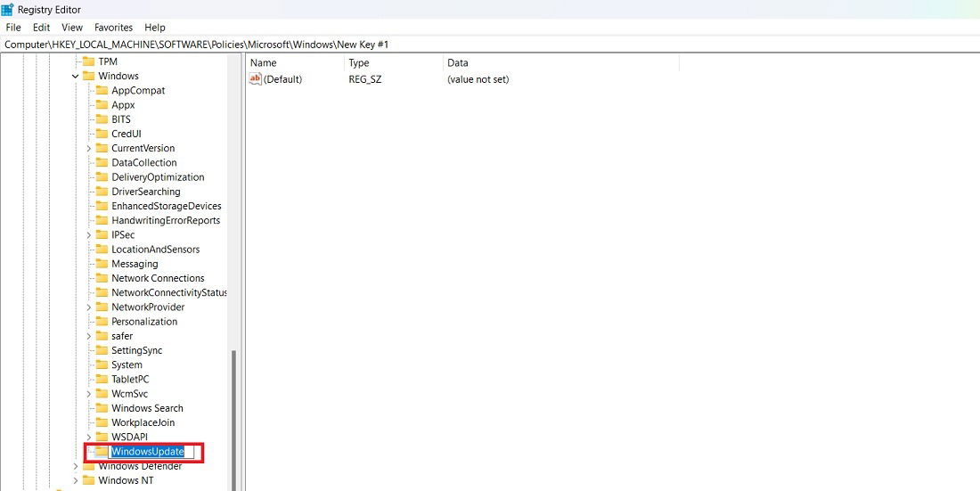Click the Appx folder icon
Image resolution: width=980 pixels, height=491 pixels.
[x=102, y=105]
